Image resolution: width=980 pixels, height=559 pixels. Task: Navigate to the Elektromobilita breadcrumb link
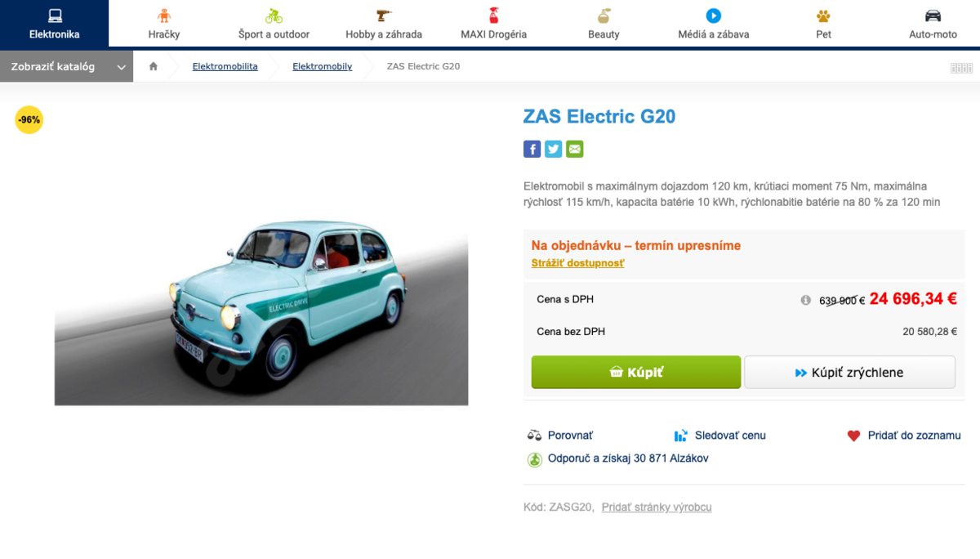tap(225, 66)
